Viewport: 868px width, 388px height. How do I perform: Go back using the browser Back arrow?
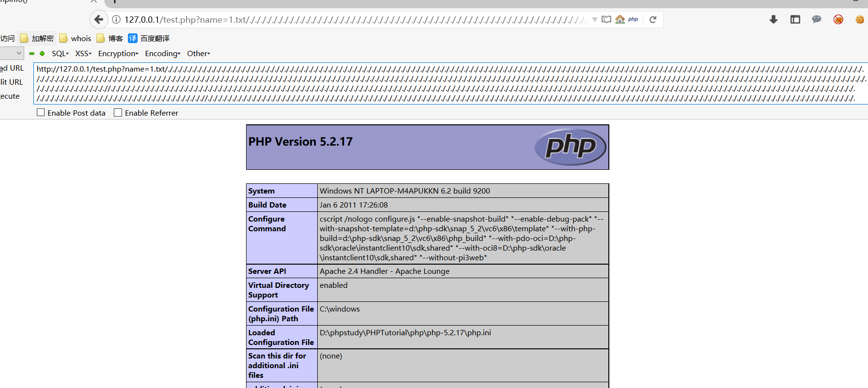click(99, 19)
